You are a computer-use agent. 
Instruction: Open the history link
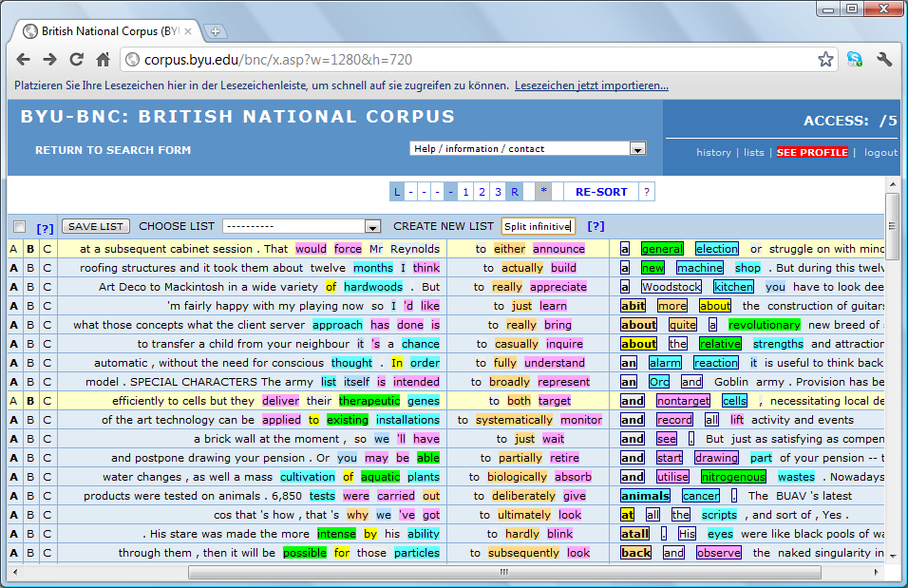tap(713, 152)
